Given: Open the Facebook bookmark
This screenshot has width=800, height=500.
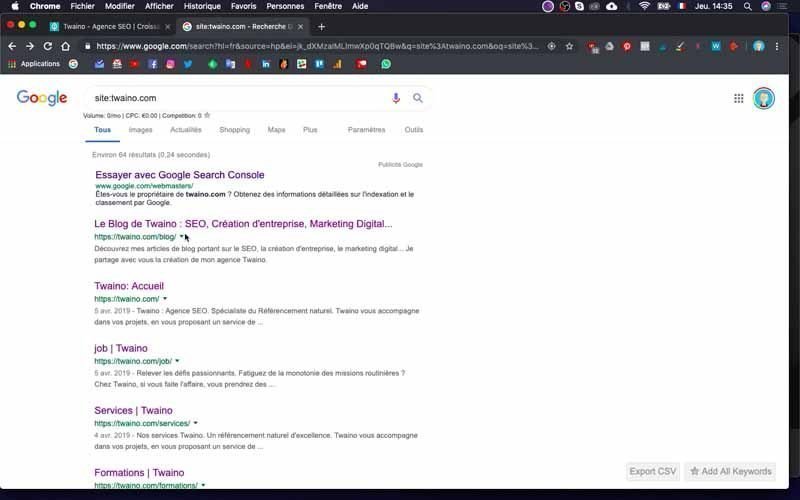Looking at the screenshot, I should pyautogui.click(x=153, y=64).
